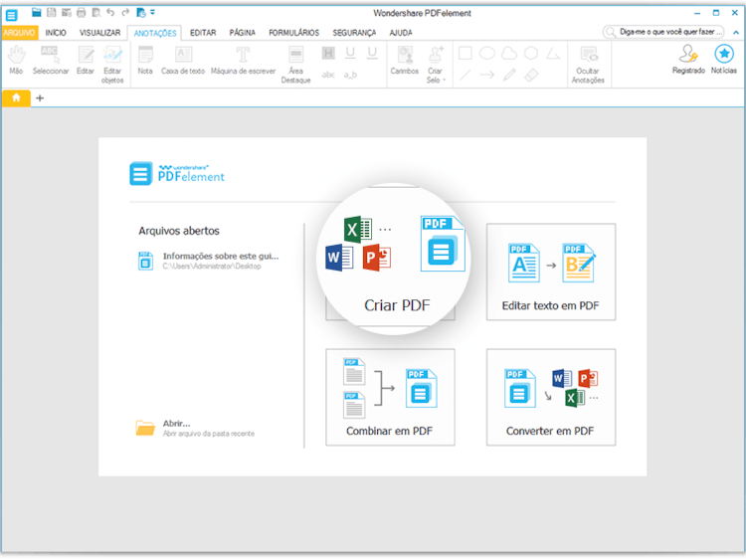Click the Criar PDF tile
The width and height of the screenshot is (746, 560).
pyautogui.click(x=393, y=260)
